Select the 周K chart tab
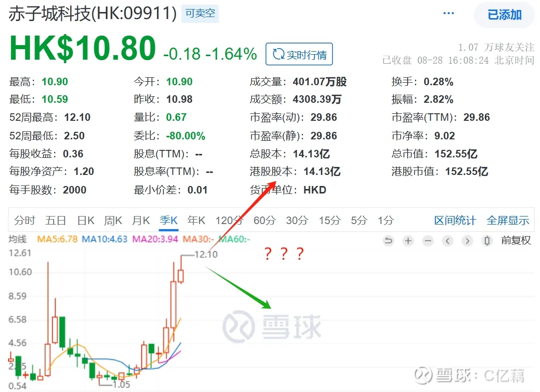Image resolution: width=540 pixels, height=392 pixels. pyautogui.click(x=113, y=220)
